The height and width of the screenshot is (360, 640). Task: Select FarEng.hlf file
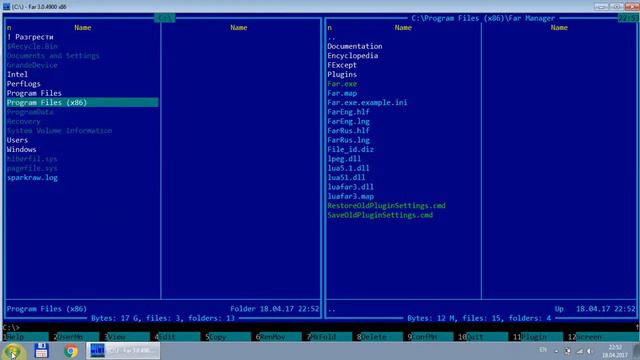click(x=349, y=112)
